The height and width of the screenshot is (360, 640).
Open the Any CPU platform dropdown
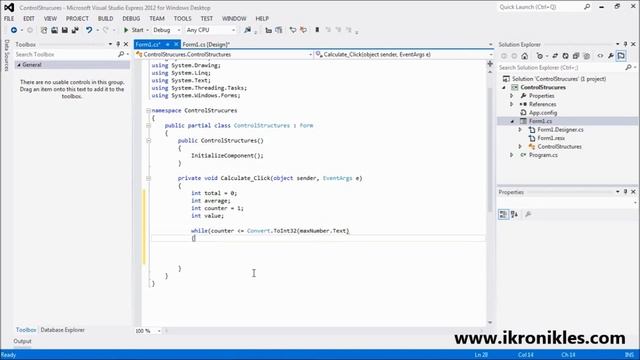tap(211, 30)
